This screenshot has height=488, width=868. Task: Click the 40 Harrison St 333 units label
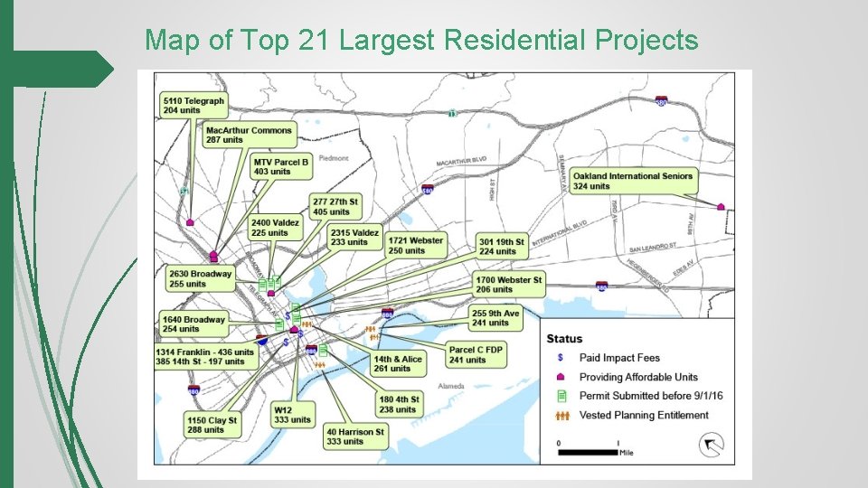(x=354, y=436)
